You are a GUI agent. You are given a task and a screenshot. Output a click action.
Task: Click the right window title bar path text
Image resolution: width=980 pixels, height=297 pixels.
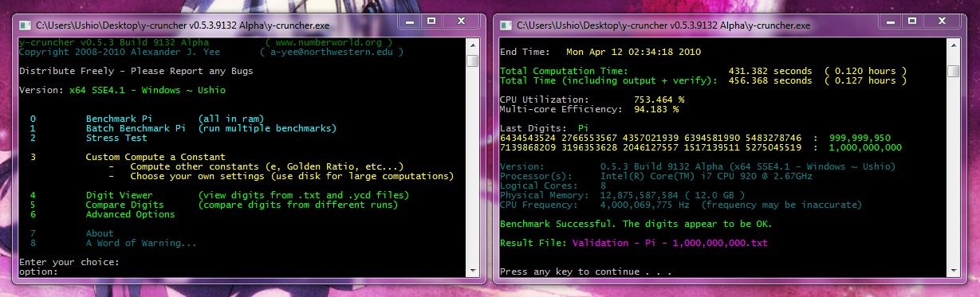pyautogui.click(x=663, y=25)
